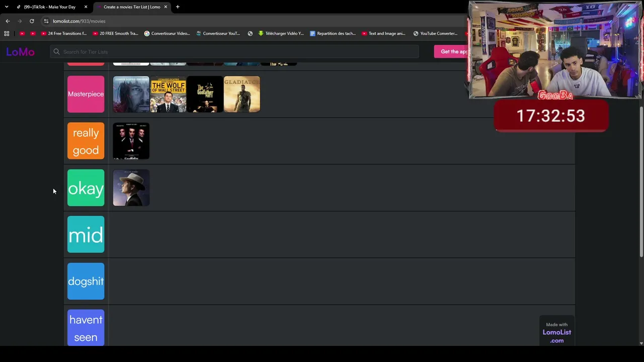Open the 20 FREE Smooth Tra... bookmark

pos(115,34)
